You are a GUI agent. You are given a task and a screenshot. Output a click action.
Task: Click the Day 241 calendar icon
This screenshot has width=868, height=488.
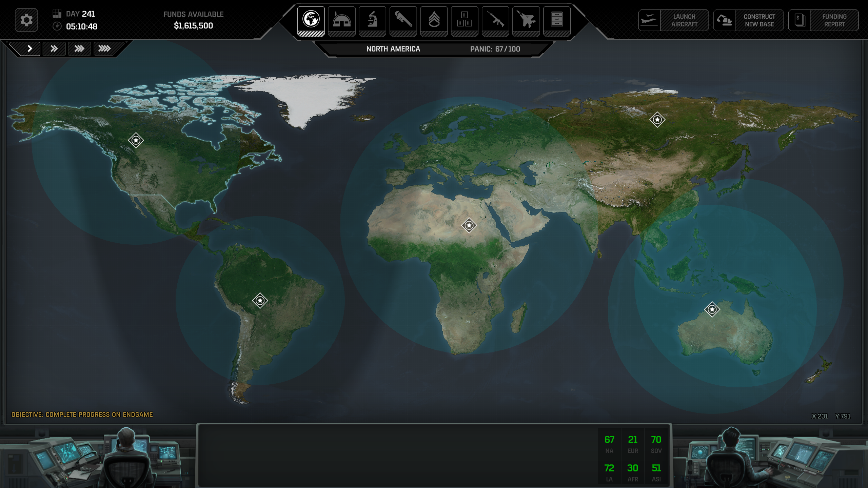click(57, 14)
